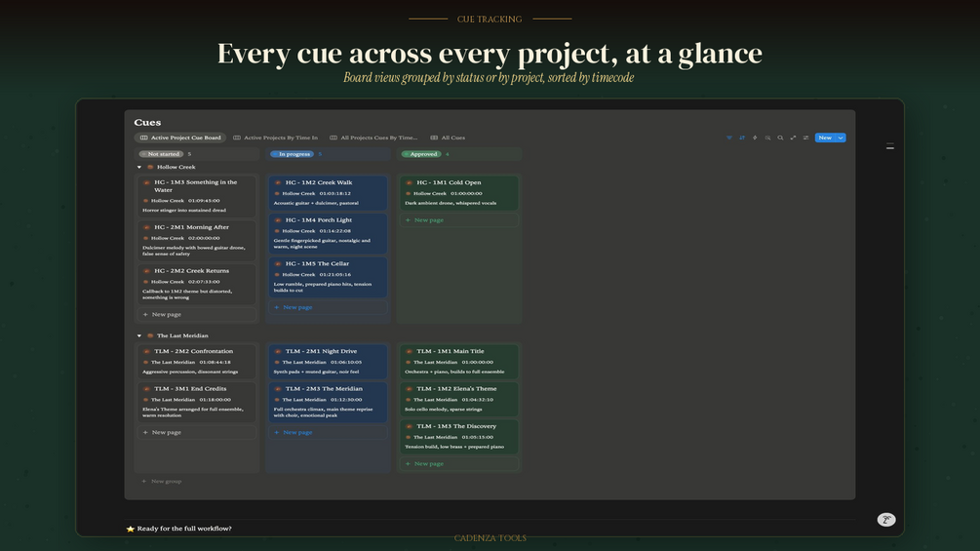Click the 01:08:44:18 timecode on Confrontation
The width and height of the screenshot is (980, 551).
tap(215, 363)
